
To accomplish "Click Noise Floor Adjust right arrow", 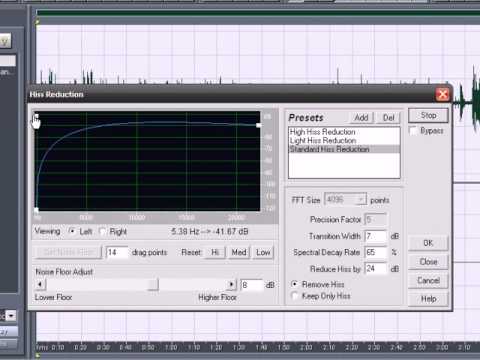I will coord(231,285).
